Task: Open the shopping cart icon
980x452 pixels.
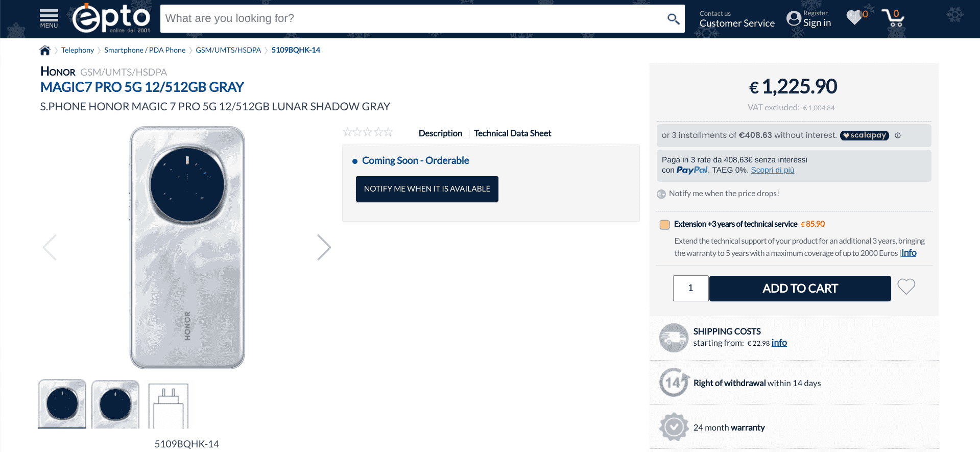Action: coord(893,18)
